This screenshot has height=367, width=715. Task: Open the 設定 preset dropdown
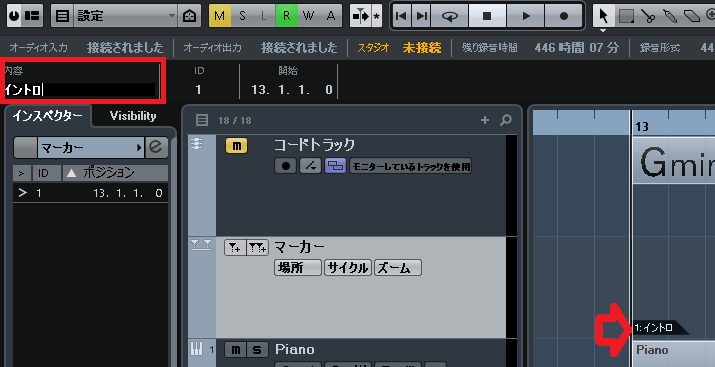[125, 16]
